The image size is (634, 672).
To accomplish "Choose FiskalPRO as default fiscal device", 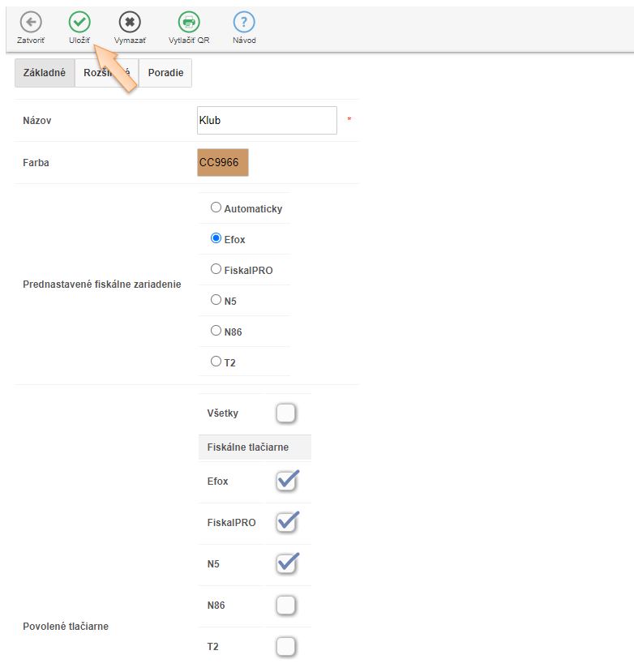I will pos(216,269).
